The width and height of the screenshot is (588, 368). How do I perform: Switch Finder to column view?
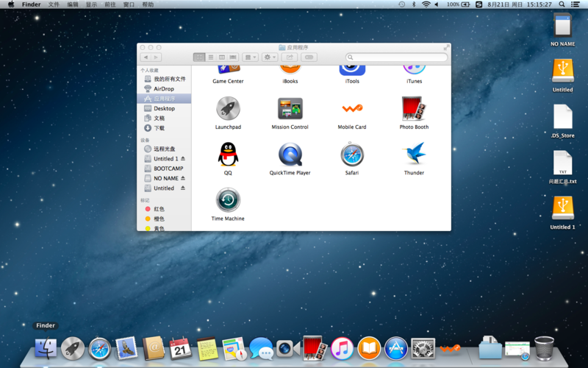point(222,57)
